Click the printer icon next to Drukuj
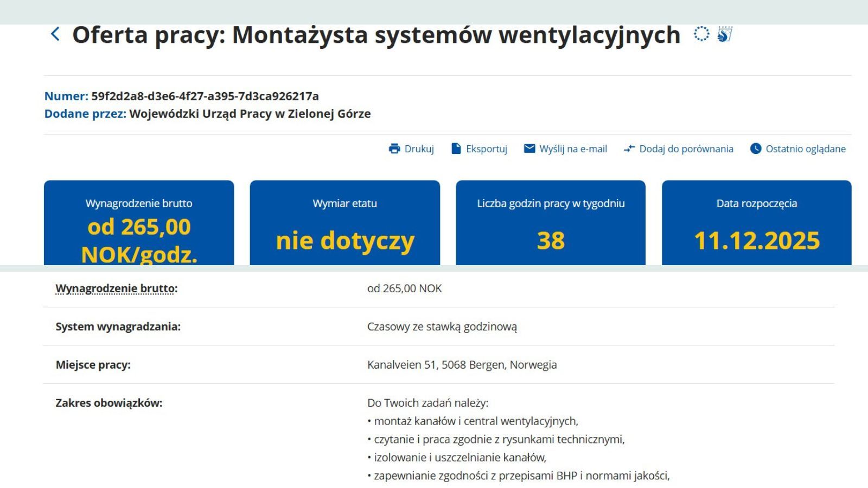 tap(393, 148)
